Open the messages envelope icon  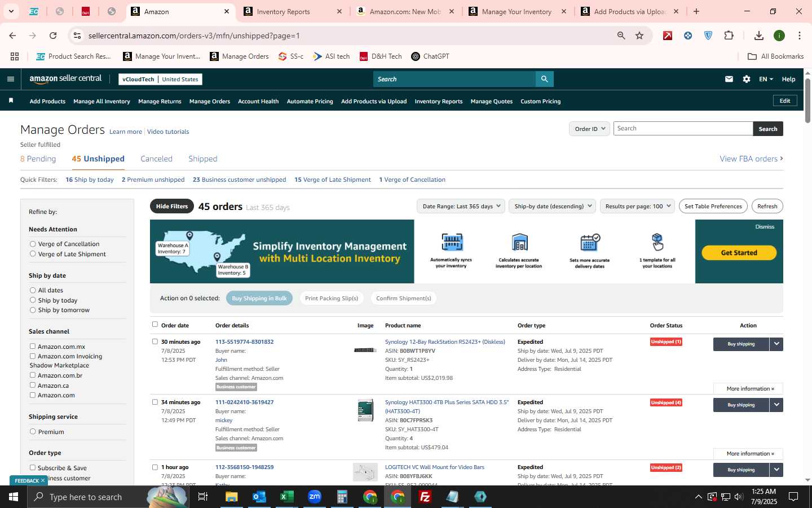(729, 79)
